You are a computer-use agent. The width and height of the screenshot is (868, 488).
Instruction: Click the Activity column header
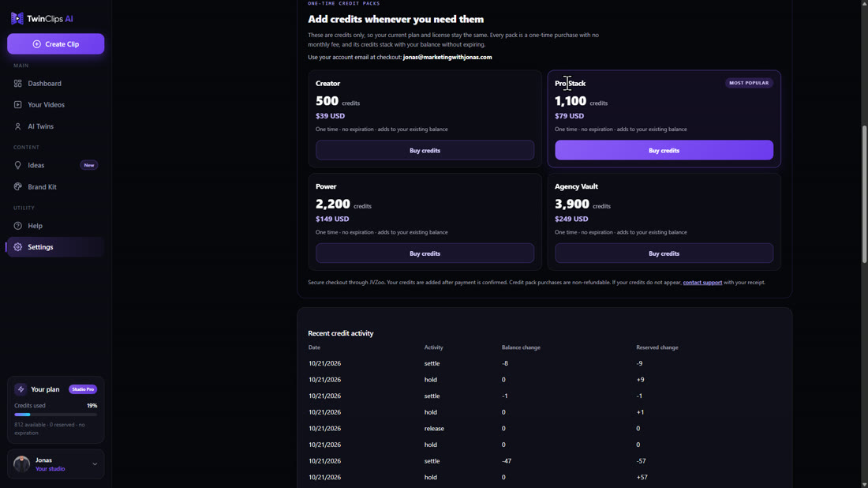pos(433,347)
